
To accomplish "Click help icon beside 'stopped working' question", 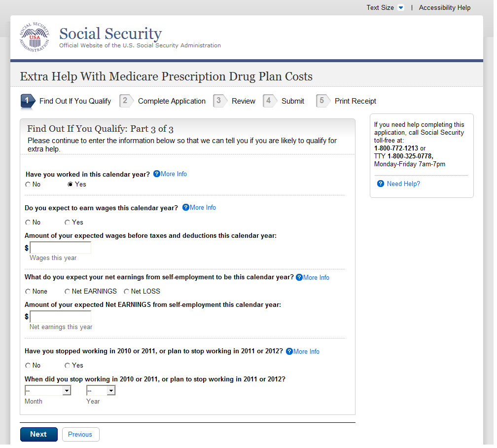I will (x=289, y=352).
